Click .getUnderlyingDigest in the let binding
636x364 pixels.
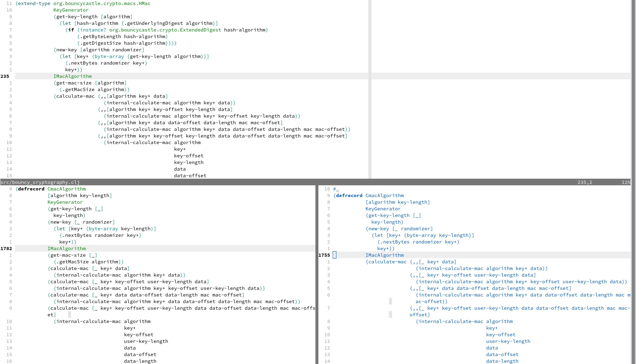click(153, 23)
